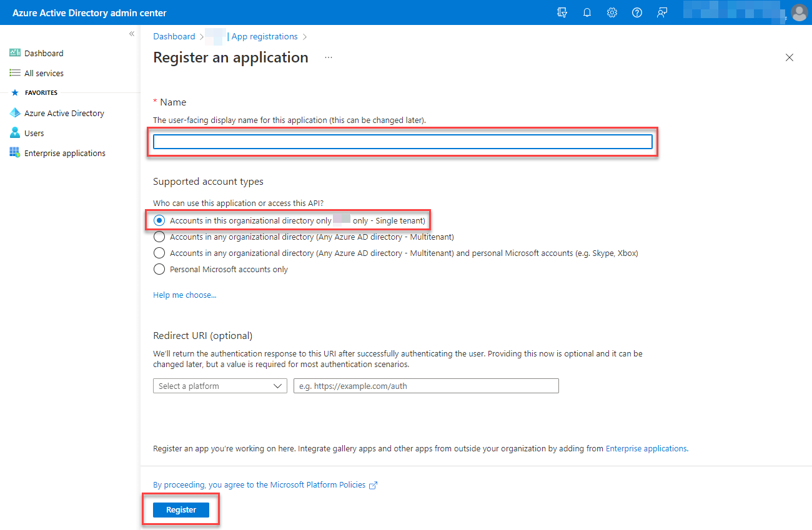
Task: Click the Supported account types heading
Action: 209,182
